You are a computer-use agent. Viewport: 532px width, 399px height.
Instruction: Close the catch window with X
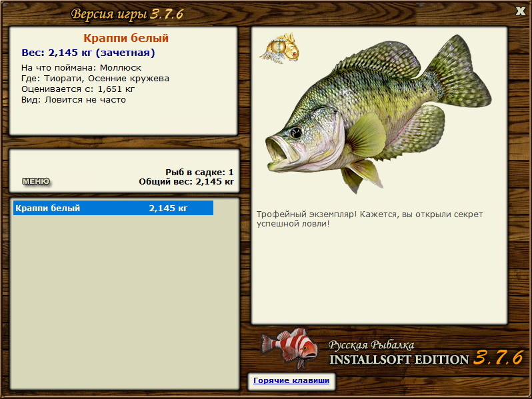click(520, 11)
